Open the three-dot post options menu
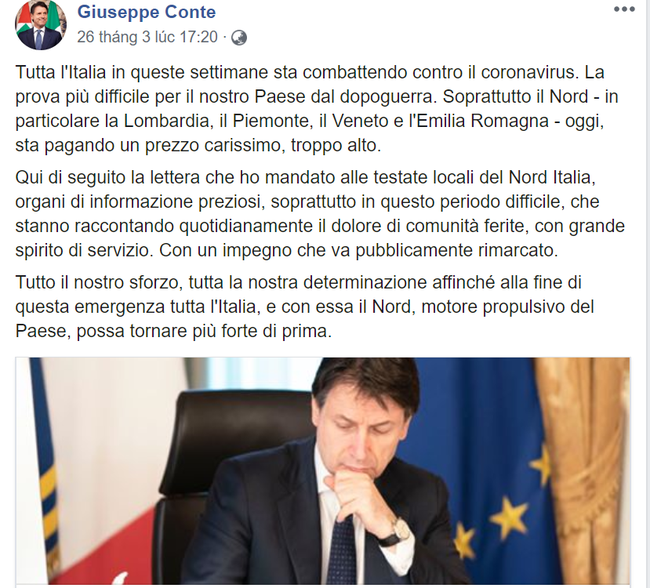The height and width of the screenshot is (588, 650). pos(624,10)
